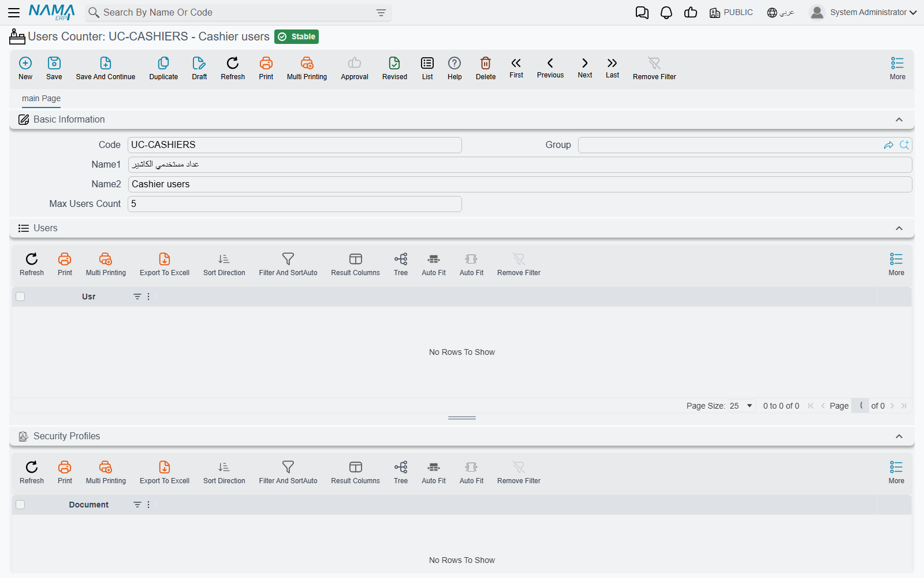This screenshot has width=924, height=578.
Task: Open Filter And SortAuto in Security Profiles
Action: [x=288, y=473]
